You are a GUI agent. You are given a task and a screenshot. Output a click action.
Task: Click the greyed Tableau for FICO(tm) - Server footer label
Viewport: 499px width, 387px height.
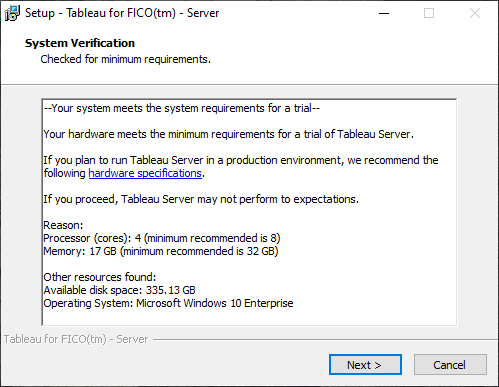click(76, 339)
